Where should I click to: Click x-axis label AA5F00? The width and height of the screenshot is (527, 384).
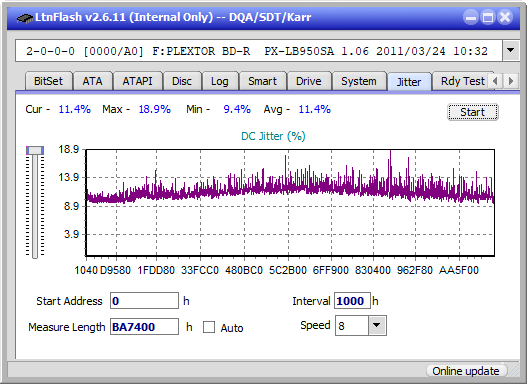pos(458,270)
